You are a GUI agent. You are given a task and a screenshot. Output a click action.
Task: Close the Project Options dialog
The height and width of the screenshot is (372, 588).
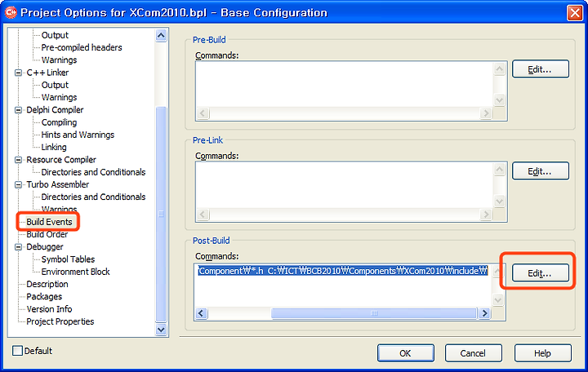coord(575,13)
